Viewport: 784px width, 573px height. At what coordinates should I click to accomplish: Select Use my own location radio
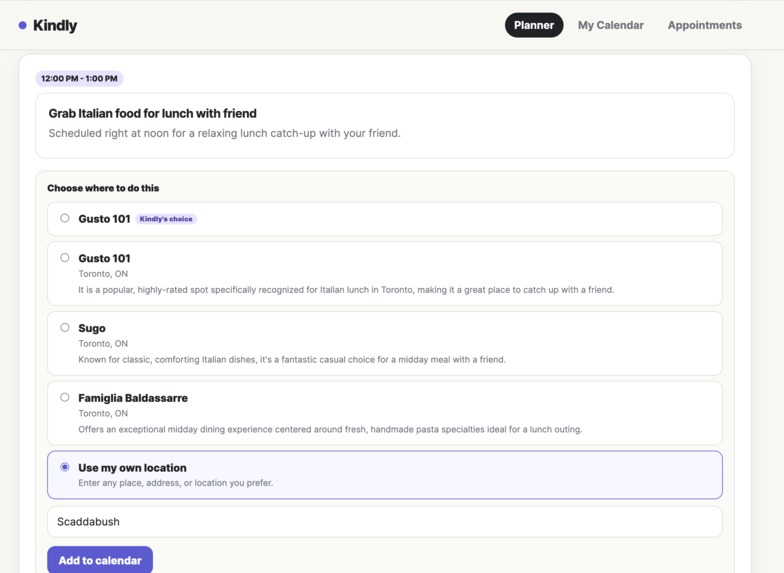[x=64, y=467]
